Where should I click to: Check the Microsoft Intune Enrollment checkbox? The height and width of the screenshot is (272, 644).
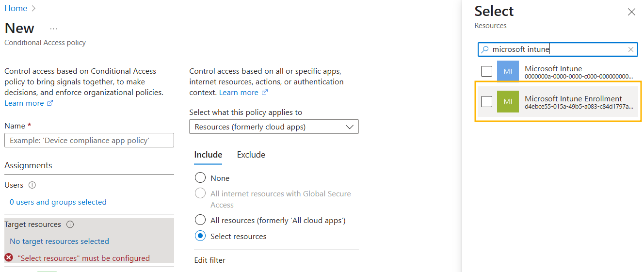tap(486, 101)
